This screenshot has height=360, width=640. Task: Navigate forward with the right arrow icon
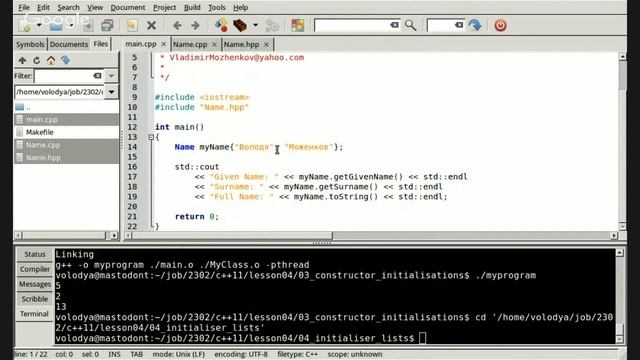click(x=195, y=26)
